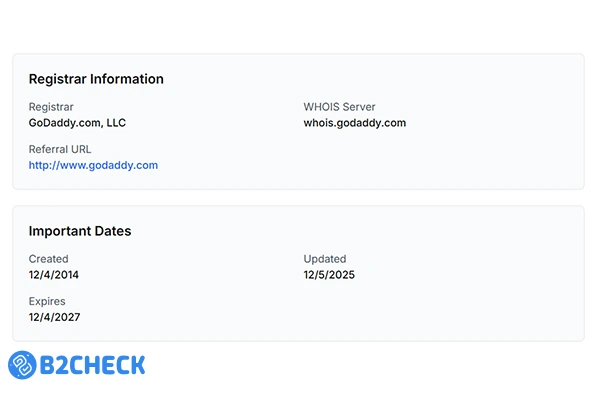This screenshot has height=400, width=600.
Task: Select the Updated date 12/5/2025
Action: [329, 275]
